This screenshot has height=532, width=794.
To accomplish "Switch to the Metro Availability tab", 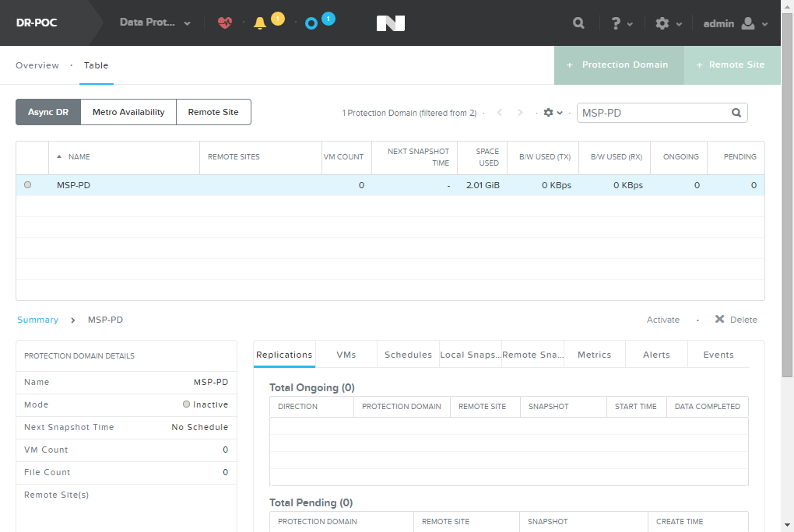I will pos(128,112).
